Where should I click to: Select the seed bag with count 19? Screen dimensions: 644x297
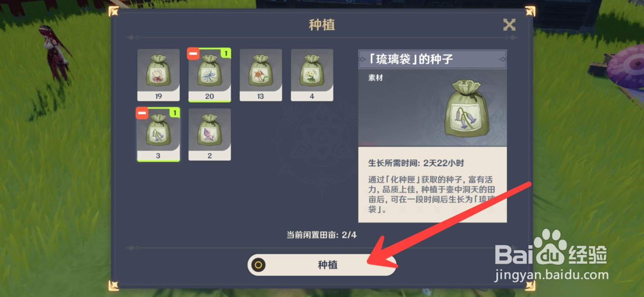[x=158, y=75]
